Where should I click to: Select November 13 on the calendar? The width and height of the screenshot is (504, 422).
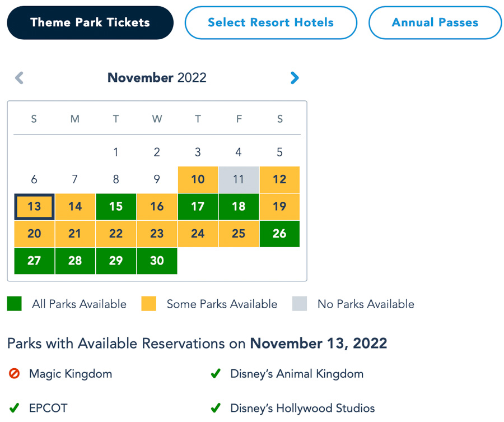(x=34, y=206)
